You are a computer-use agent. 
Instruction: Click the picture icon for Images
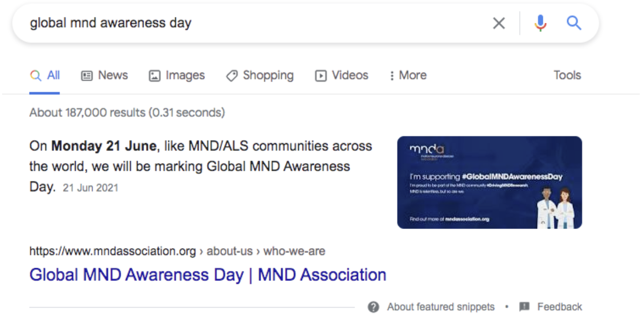click(155, 76)
